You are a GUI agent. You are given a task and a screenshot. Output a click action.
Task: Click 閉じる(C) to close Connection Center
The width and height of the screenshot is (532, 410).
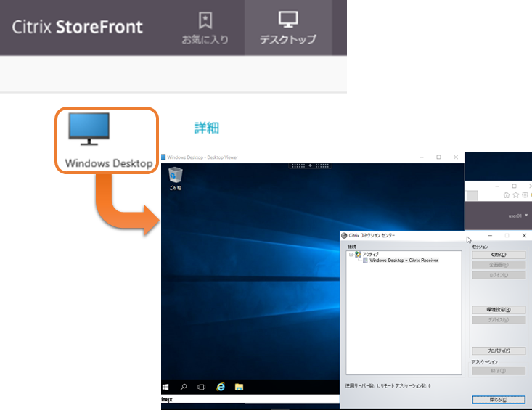coord(499,400)
